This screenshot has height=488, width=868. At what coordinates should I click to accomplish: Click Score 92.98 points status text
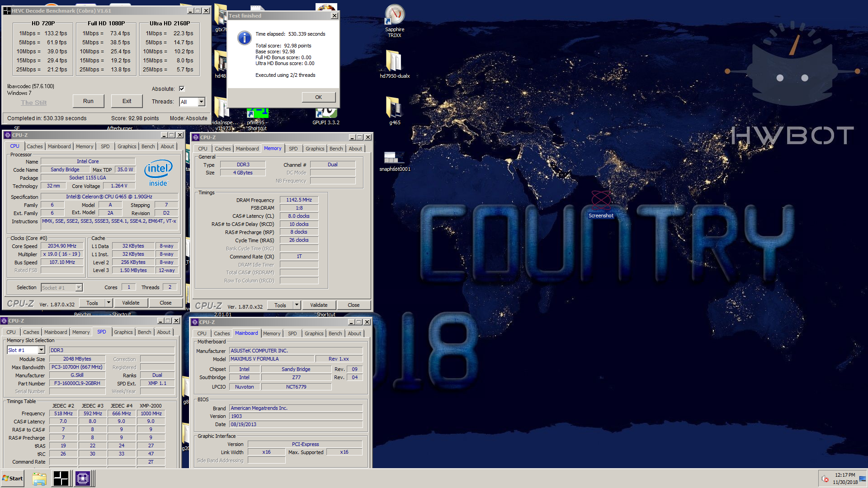click(x=135, y=118)
